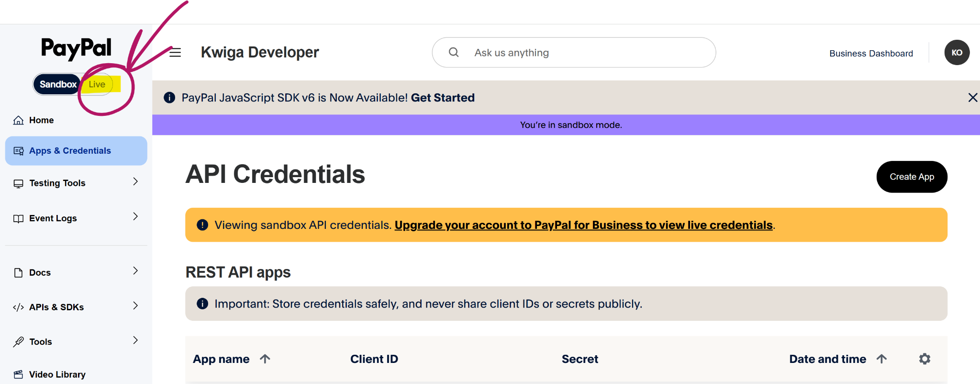
Task: Click the search magnifier icon
Action: [x=454, y=52]
